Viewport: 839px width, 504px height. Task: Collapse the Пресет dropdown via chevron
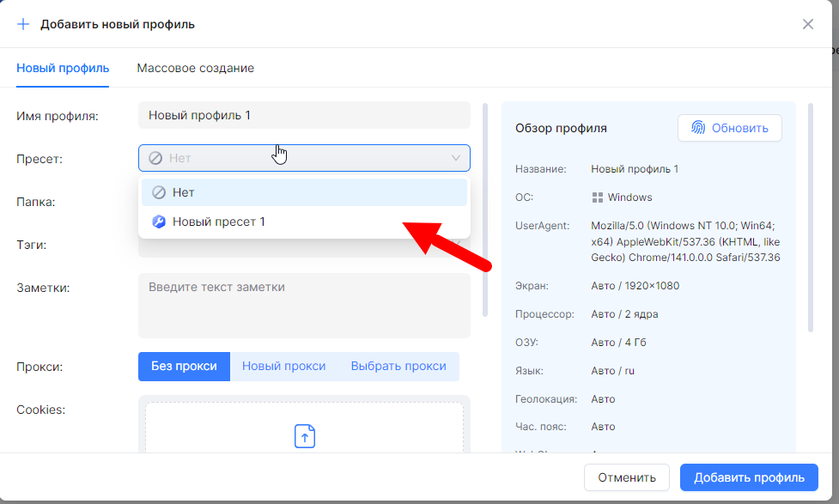(x=456, y=158)
